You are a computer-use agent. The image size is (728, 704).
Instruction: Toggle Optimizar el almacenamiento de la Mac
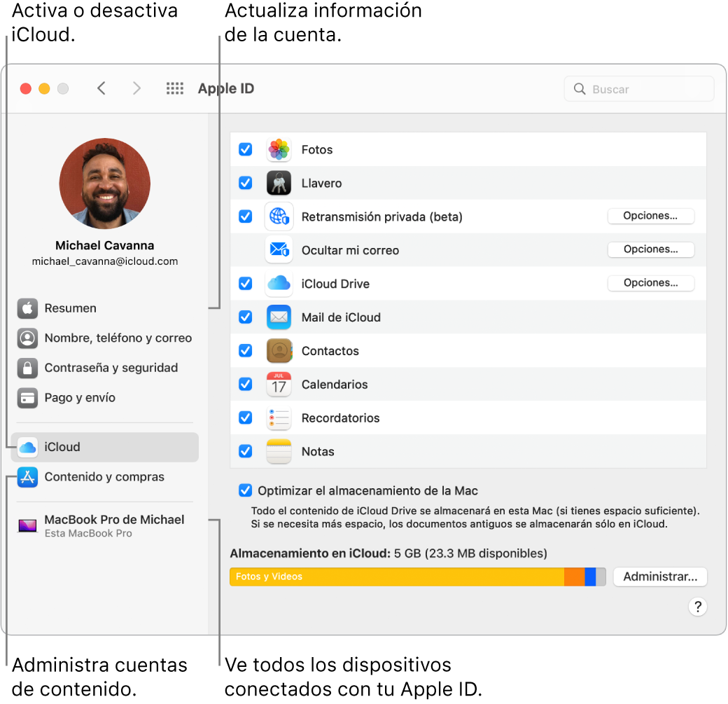(244, 490)
